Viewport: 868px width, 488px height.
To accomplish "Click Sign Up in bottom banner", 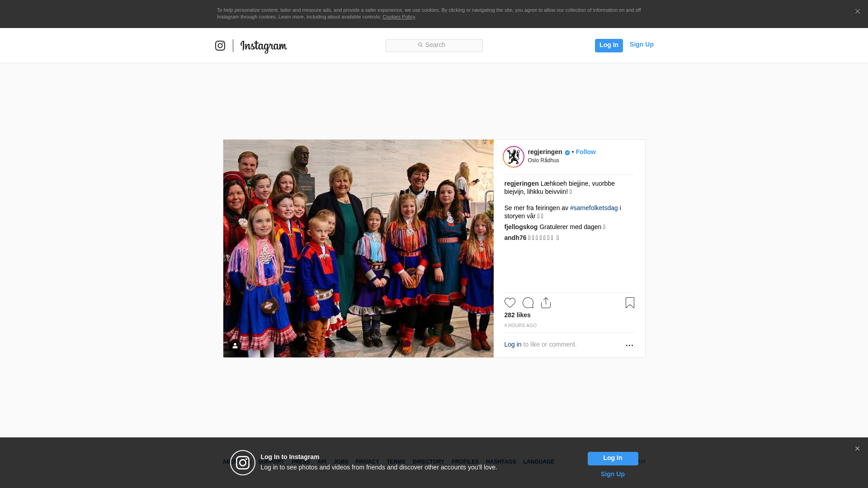I will pos(613,474).
